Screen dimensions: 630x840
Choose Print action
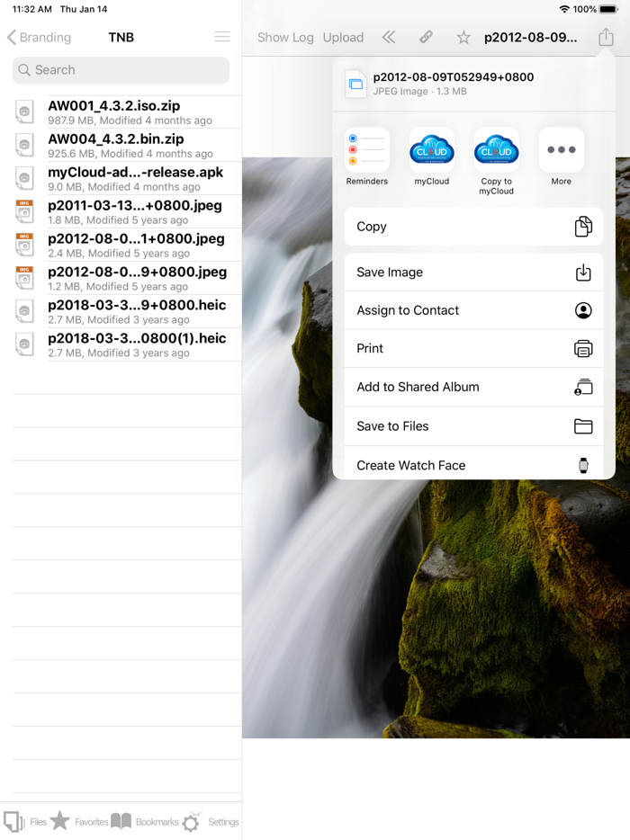click(474, 348)
